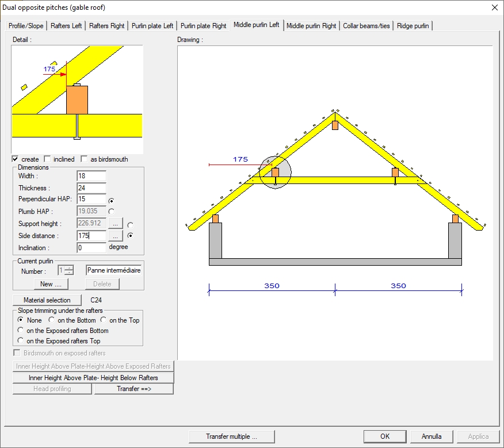Click the Inclination degree field

(x=91, y=248)
